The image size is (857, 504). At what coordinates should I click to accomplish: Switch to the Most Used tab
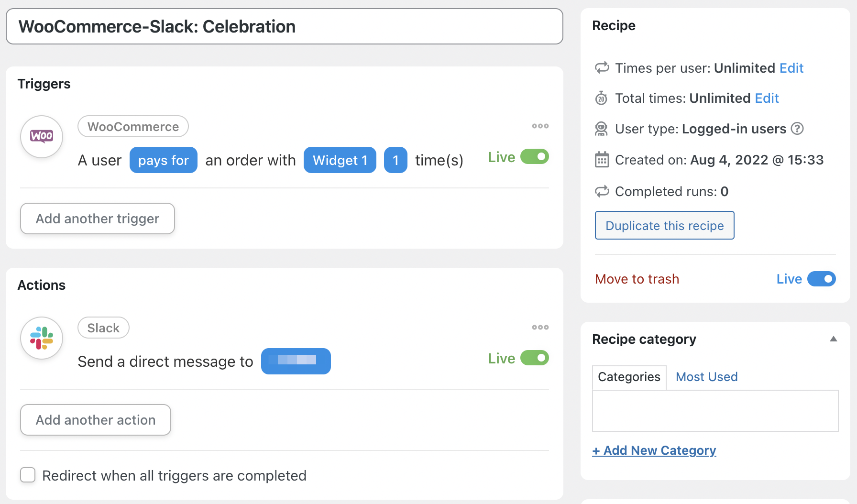tap(706, 377)
